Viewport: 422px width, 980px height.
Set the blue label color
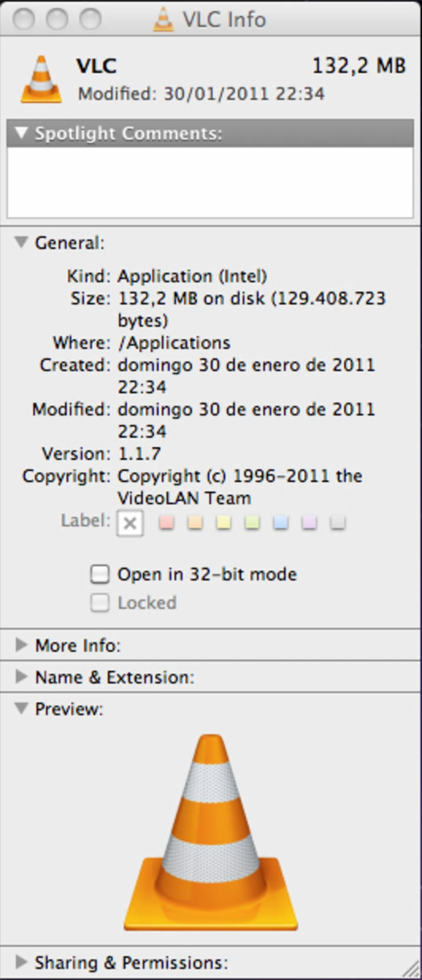click(281, 523)
